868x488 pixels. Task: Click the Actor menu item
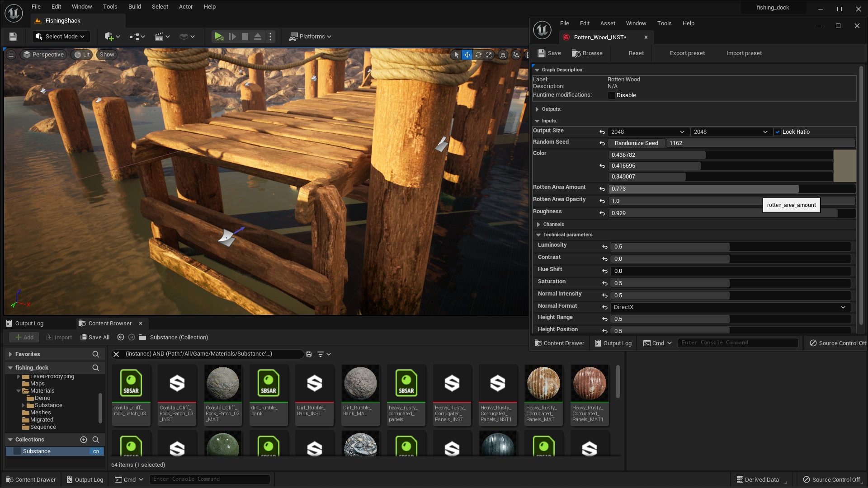click(185, 7)
